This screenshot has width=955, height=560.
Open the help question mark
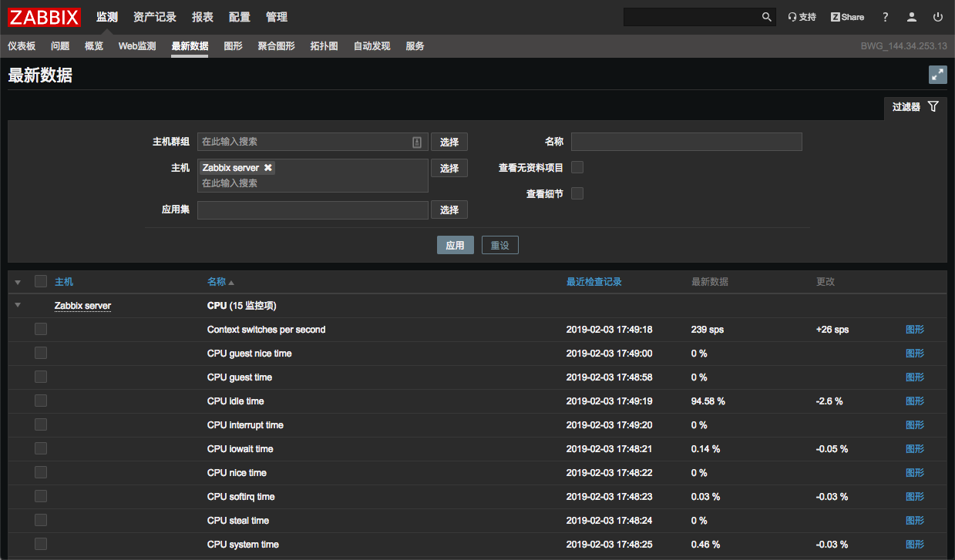886,17
